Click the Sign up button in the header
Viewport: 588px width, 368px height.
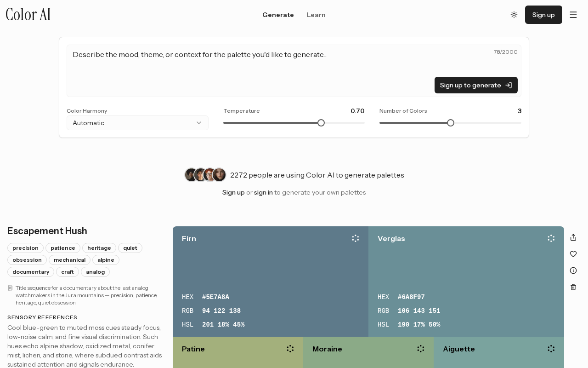coord(543,15)
